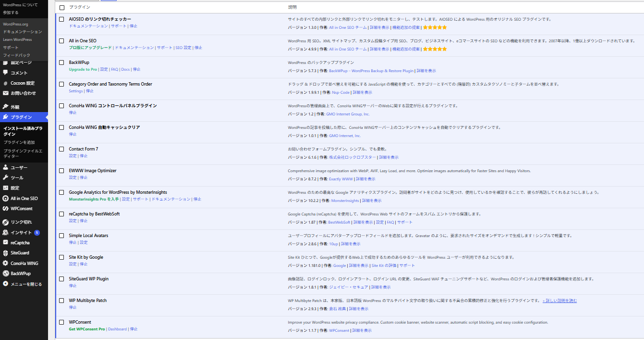Click SEO 設定 link under All in One SEO
644x340 pixels.
[183, 48]
